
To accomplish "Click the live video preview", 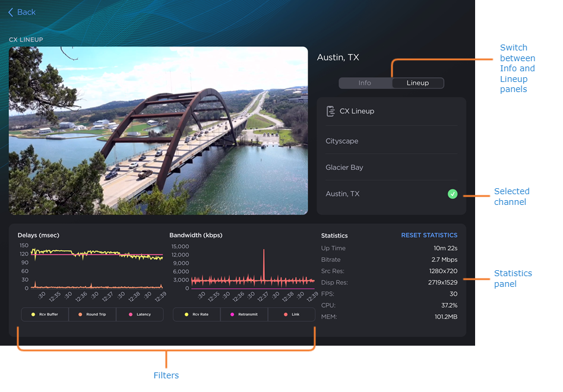I will (159, 131).
